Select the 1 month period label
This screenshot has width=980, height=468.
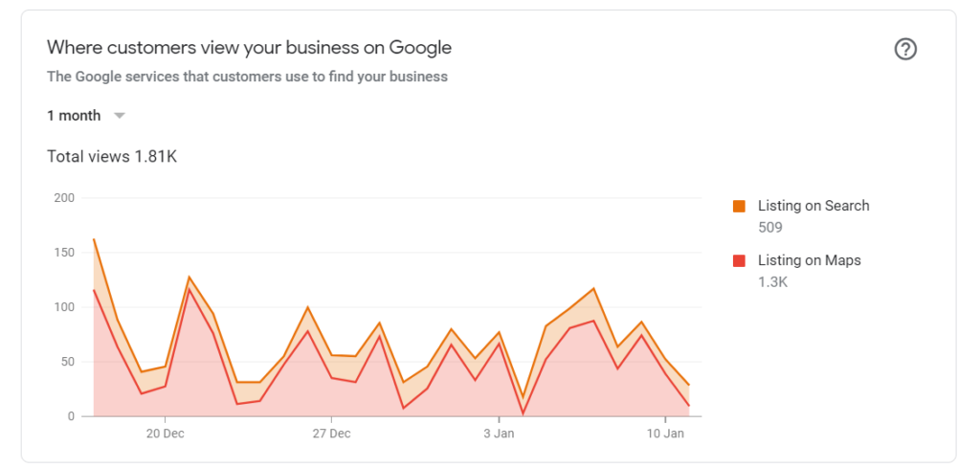tap(74, 116)
